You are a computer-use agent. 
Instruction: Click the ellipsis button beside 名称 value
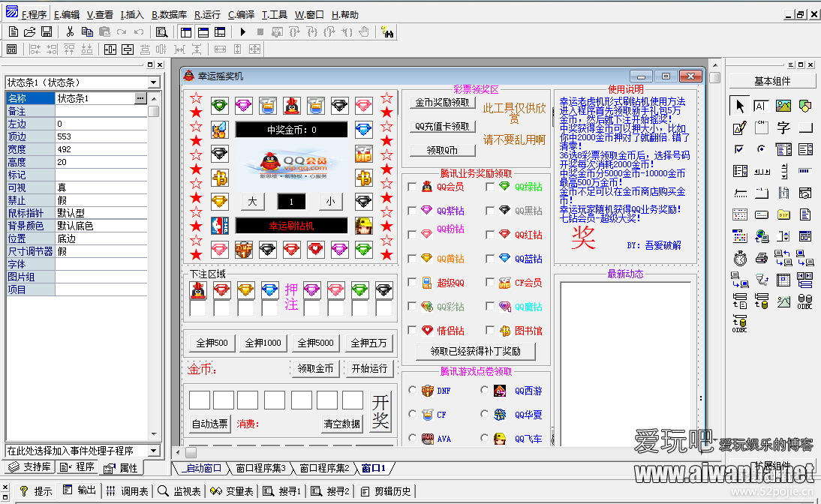[140, 98]
